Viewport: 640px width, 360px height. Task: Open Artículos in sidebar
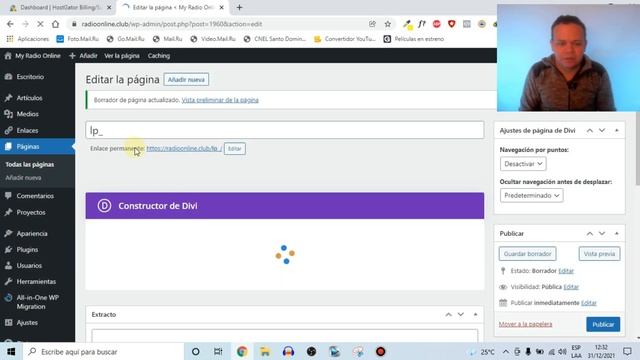click(x=29, y=98)
